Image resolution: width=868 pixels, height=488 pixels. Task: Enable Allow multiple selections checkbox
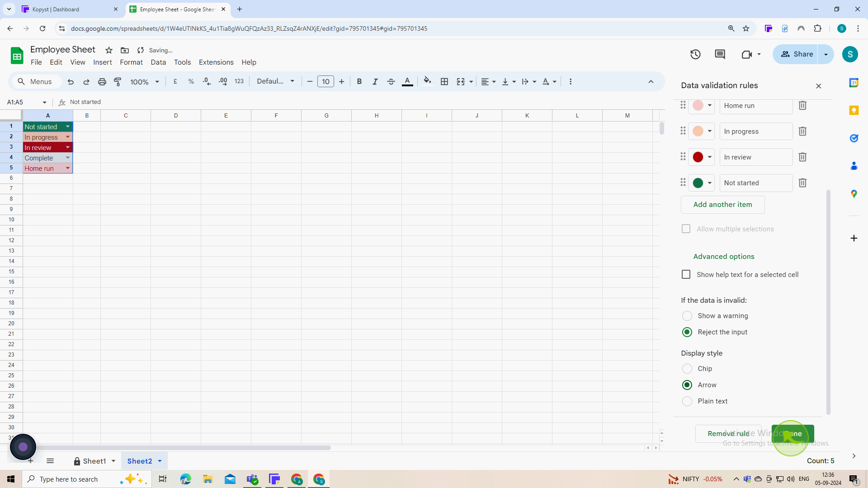686,229
